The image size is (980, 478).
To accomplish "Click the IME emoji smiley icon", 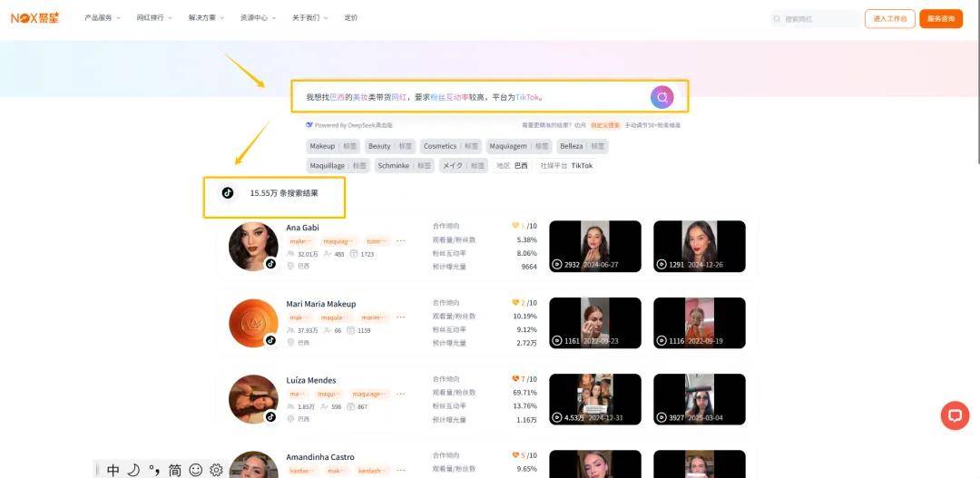I will coord(195,470).
